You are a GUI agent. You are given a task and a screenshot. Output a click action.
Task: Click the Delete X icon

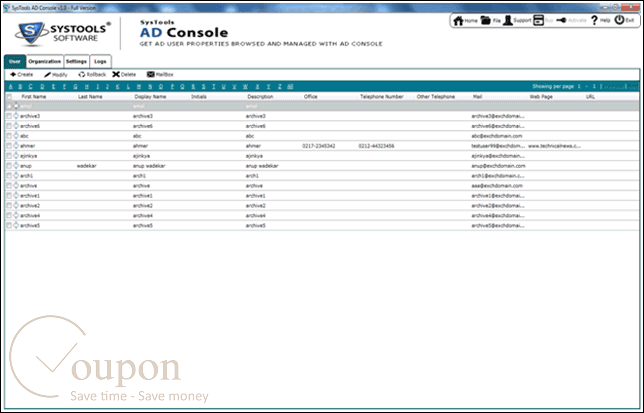coord(116,74)
